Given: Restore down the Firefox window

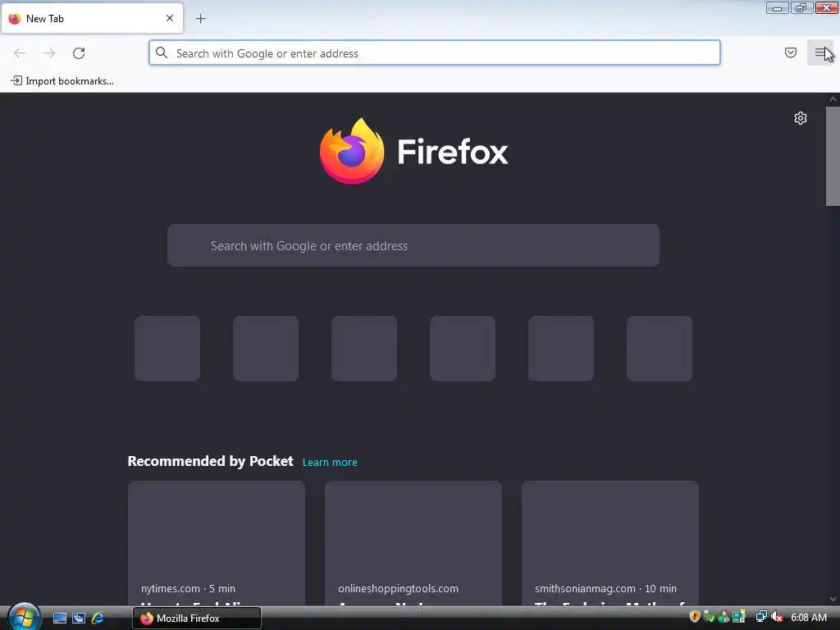Looking at the screenshot, I should pos(801,7).
